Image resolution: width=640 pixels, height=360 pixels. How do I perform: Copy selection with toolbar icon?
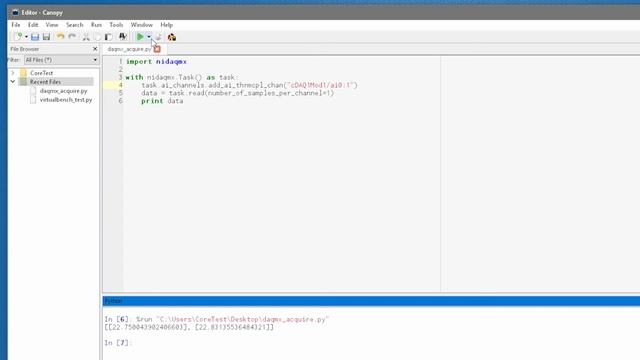coord(98,37)
